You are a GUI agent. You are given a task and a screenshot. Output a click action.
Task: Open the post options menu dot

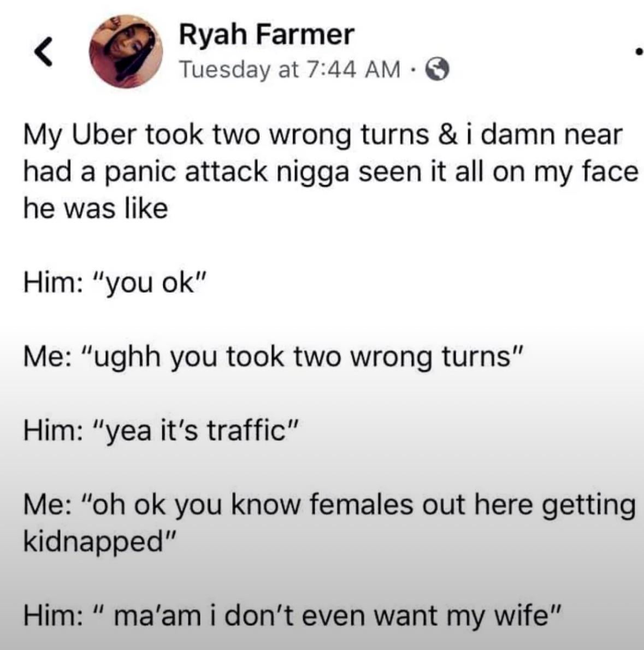[x=639, y=53]
